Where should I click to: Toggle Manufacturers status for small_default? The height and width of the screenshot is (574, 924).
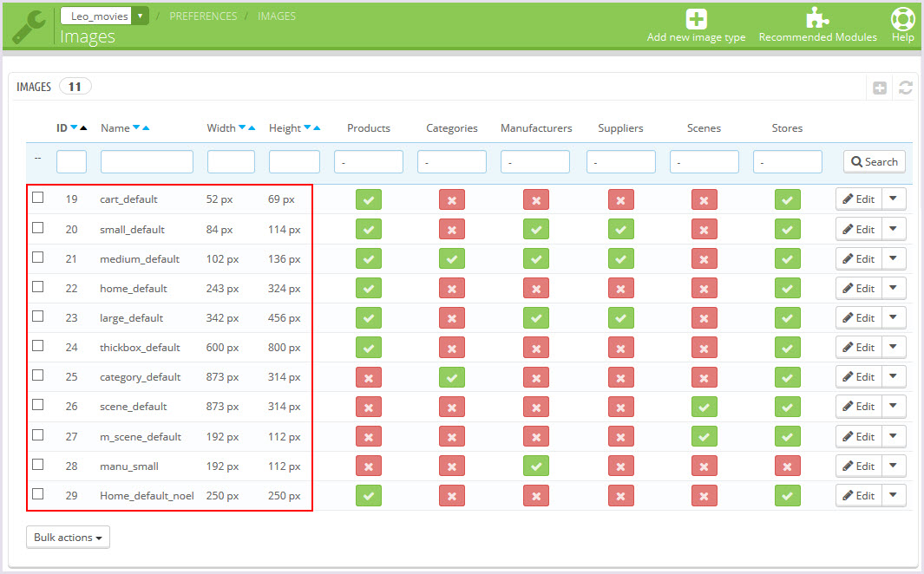click(x=535, y=229)
